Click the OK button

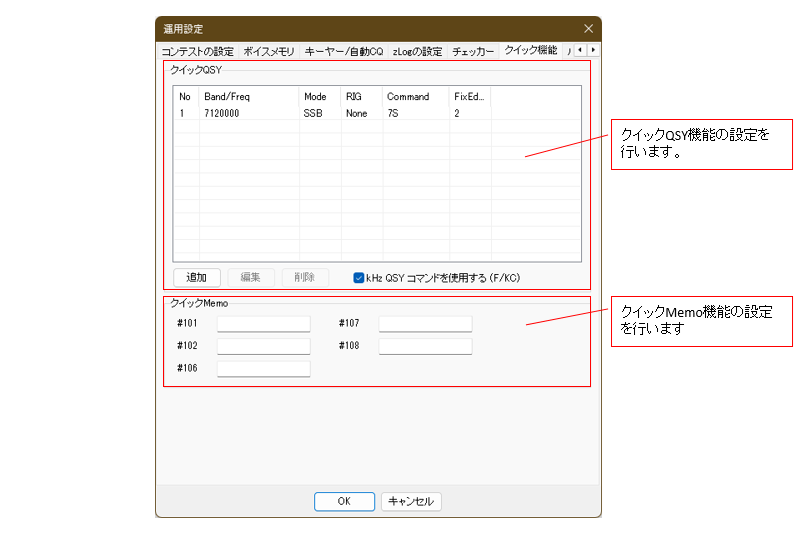pos(344,501)
